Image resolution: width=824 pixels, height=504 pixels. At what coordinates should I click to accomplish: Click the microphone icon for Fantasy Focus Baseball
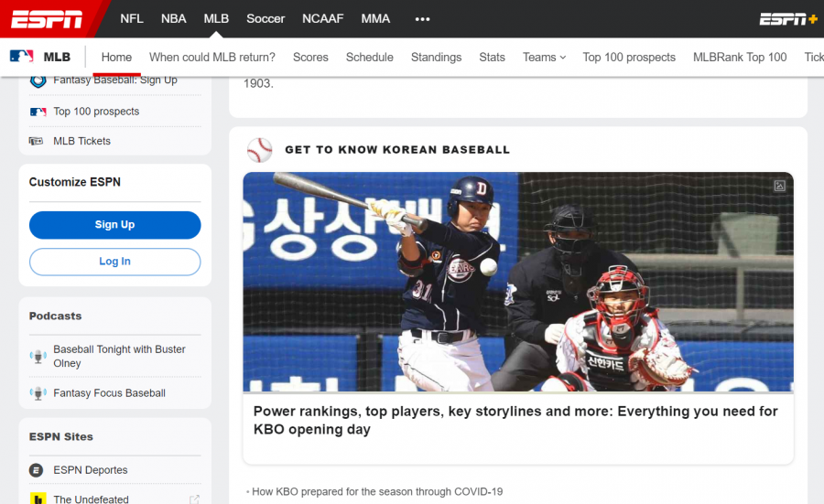coord(38,393)
